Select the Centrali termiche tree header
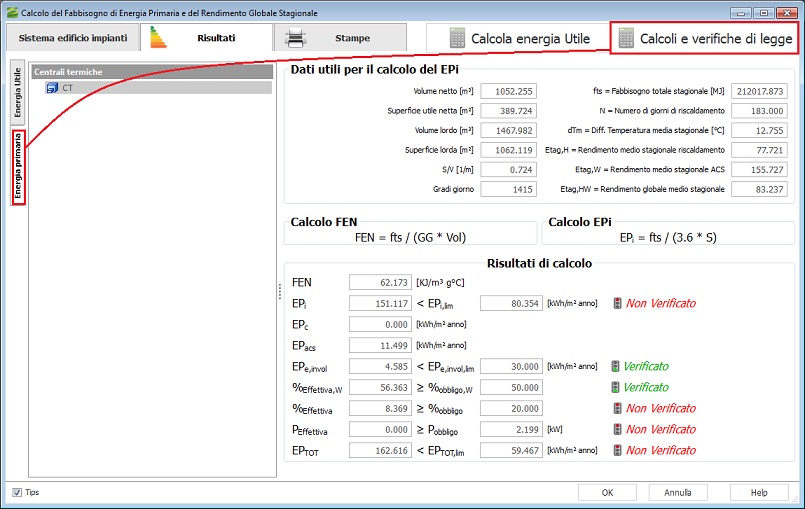The width and height of the screenshot is (805, 509). (x=152, y=72)
